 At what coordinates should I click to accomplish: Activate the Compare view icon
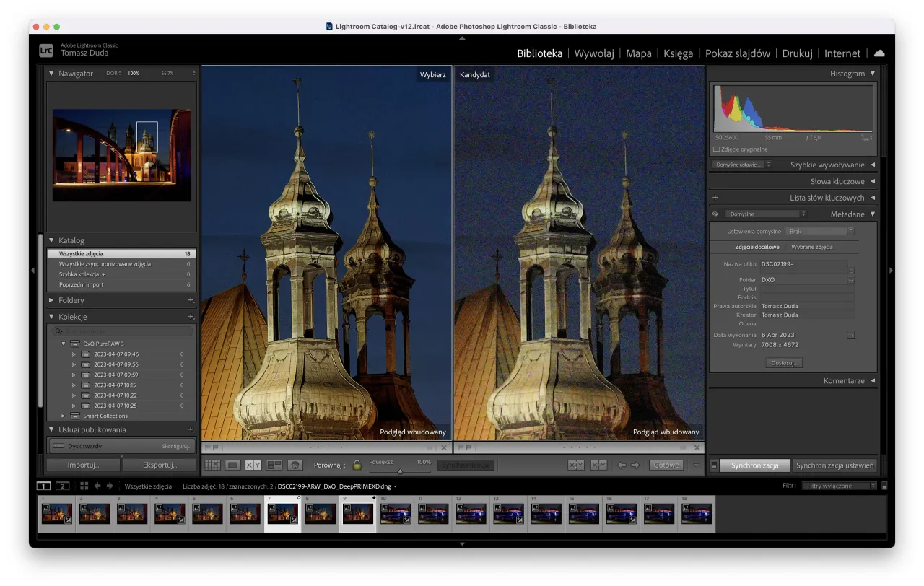252,465
